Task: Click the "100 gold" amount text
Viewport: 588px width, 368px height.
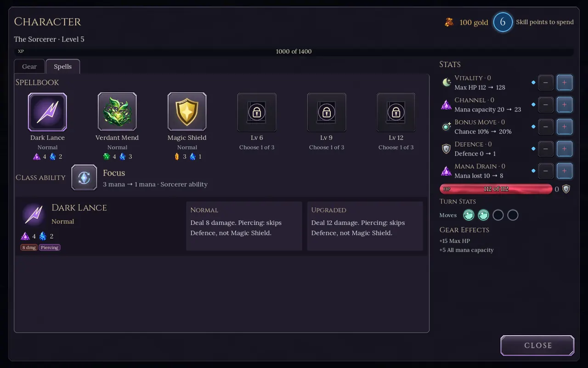Action: tap(474, 22)
